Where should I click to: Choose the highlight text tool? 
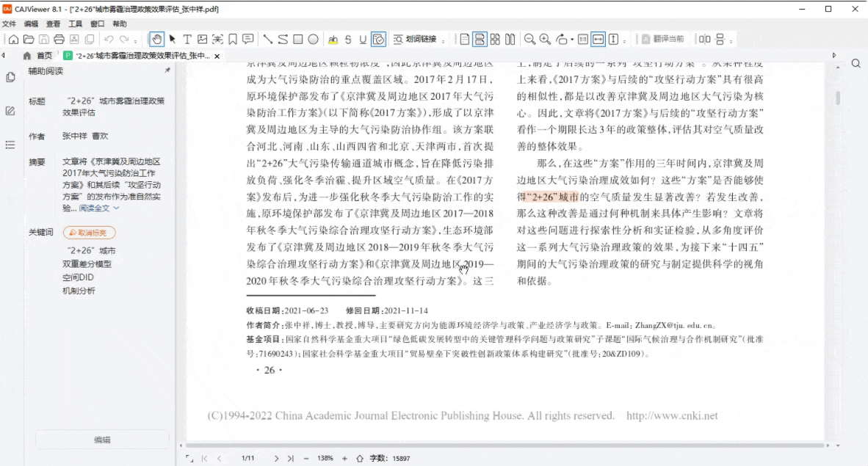click(x=333, y=38)
